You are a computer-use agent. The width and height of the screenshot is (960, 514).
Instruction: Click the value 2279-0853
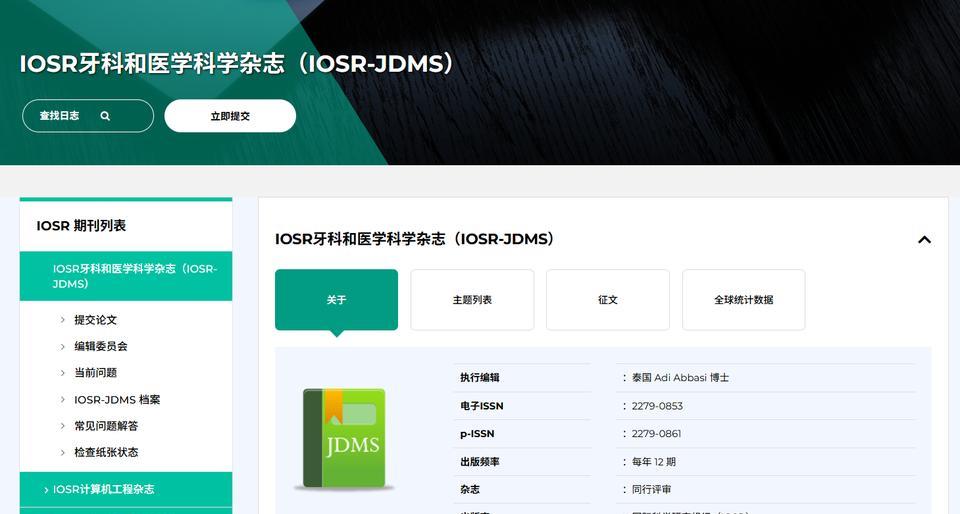click(x=657, y=406)
